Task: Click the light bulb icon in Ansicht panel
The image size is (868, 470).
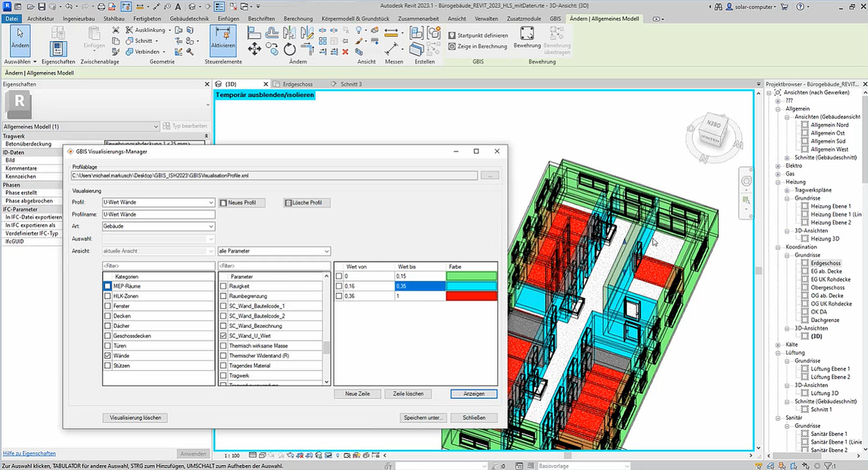Action: pos(359,30)
